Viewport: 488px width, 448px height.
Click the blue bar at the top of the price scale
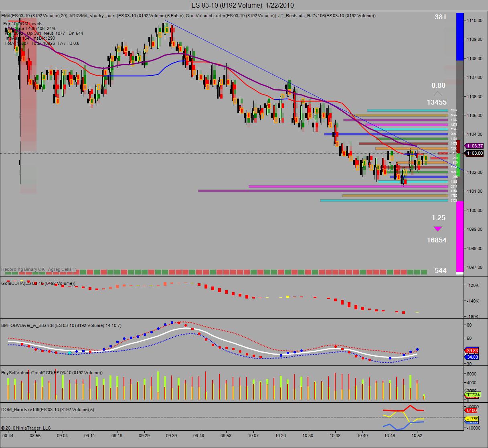[x=460, y=37]
